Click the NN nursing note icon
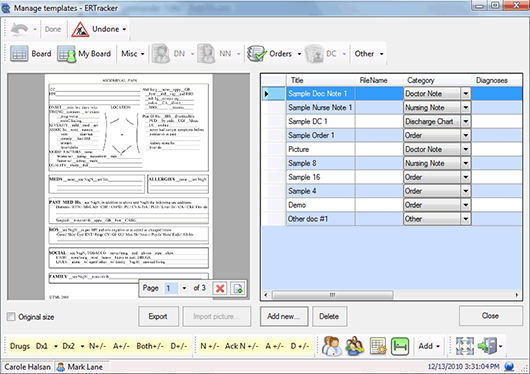Screen dimensions: 530x374 (206, 54)
